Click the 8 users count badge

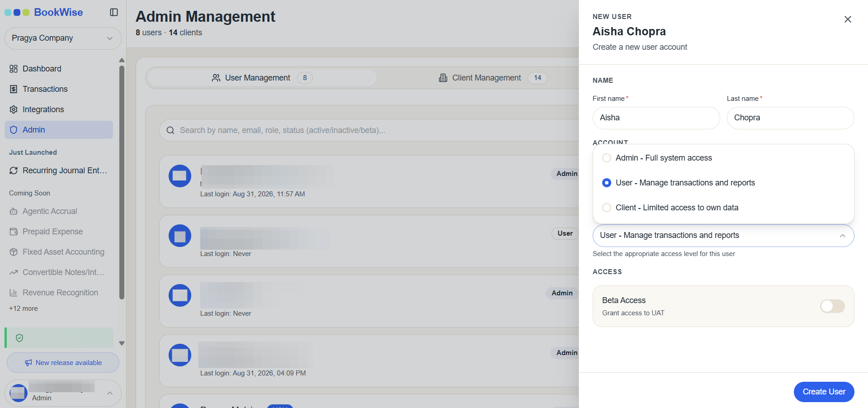click(x=305, y=78)
